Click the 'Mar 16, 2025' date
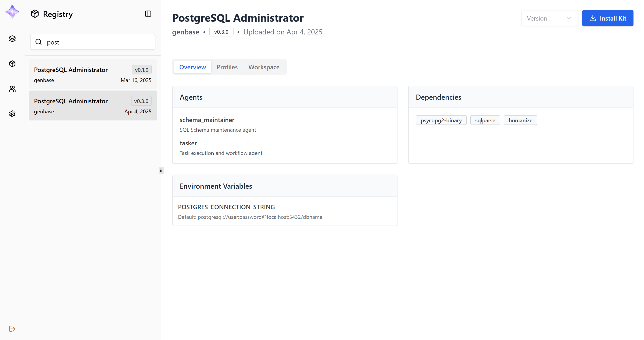The image size is (644, 340). click(x=136, y=80)
